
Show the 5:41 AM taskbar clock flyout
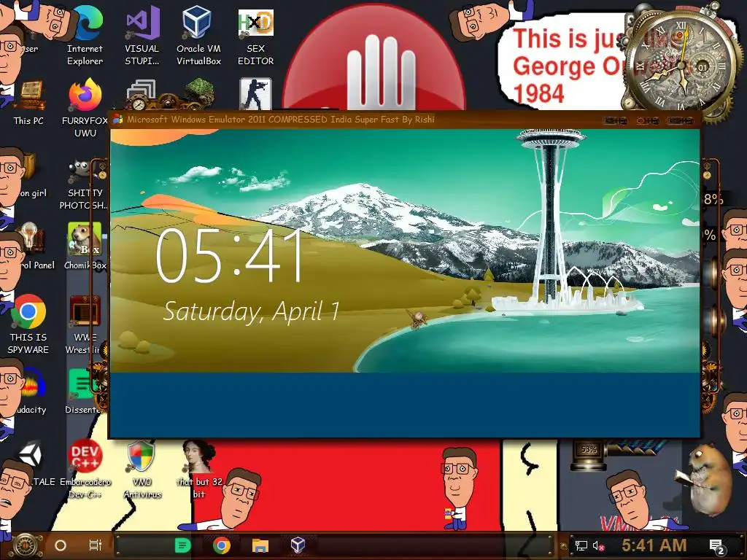pyautogui.click(x=654, y=545)
